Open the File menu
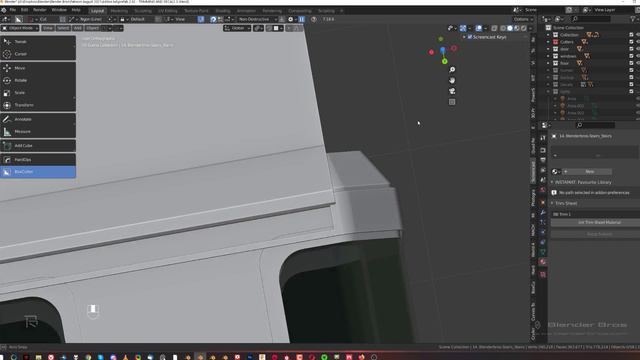 click(13, 10)
